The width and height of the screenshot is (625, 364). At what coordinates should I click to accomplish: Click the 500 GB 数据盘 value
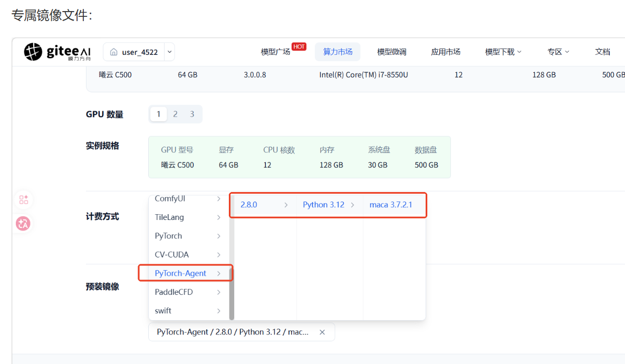426,165
